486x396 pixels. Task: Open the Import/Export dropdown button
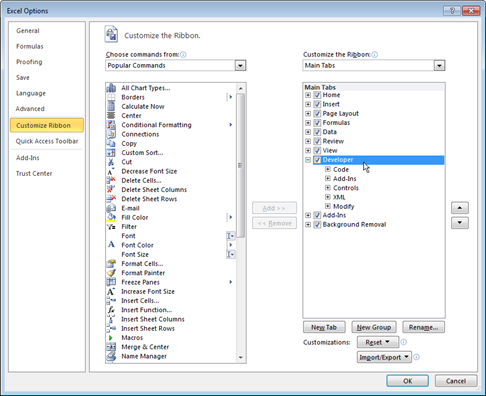point(384,357)
